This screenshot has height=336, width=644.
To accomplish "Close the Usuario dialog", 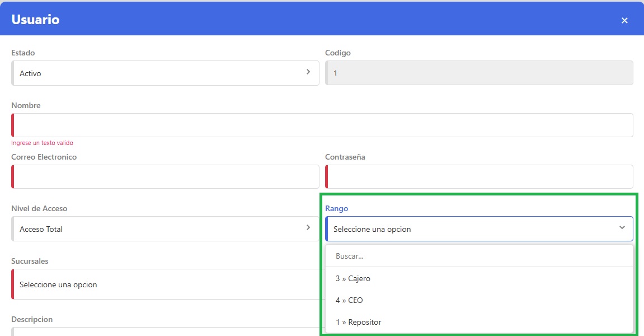I will (624, 21).
